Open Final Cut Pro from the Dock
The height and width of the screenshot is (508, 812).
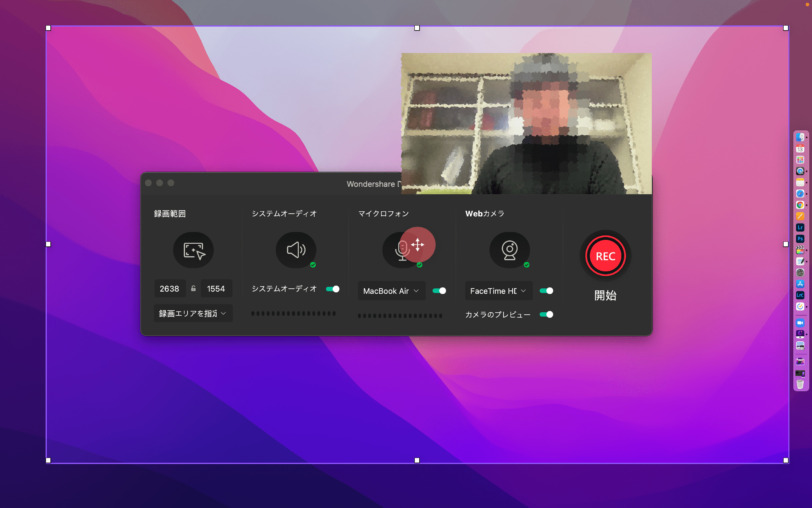tap(800, 250)
